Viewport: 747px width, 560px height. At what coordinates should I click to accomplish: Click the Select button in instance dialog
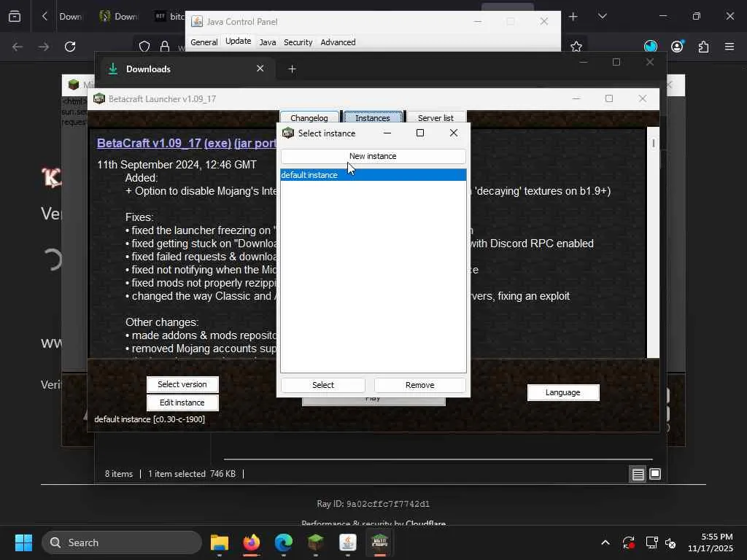point(323,385)
